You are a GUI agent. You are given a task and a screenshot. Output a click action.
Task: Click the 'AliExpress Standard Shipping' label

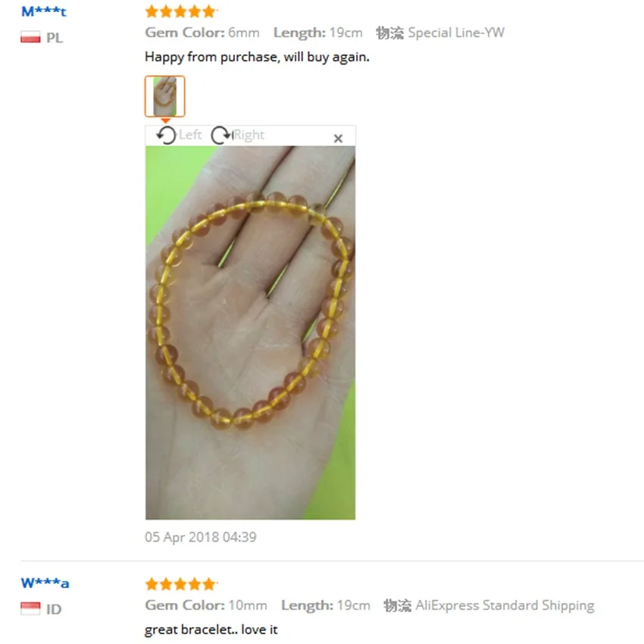click(x=505, y=605)
